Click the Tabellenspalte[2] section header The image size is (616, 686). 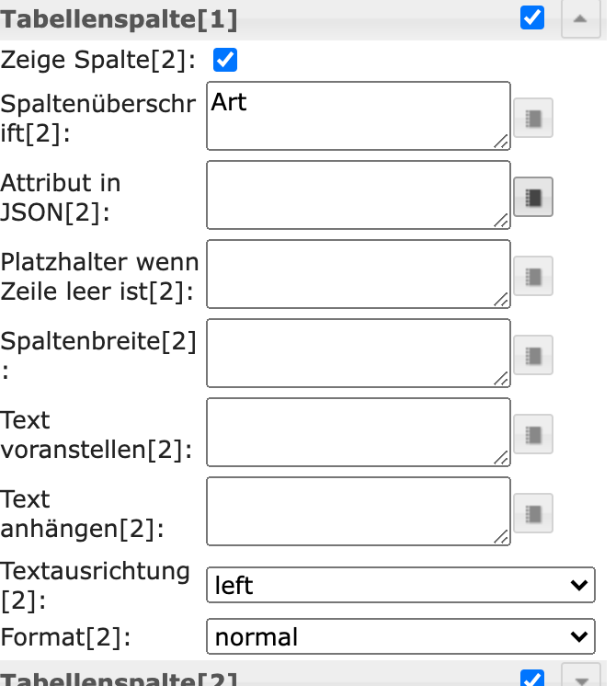tap(120, 680)
